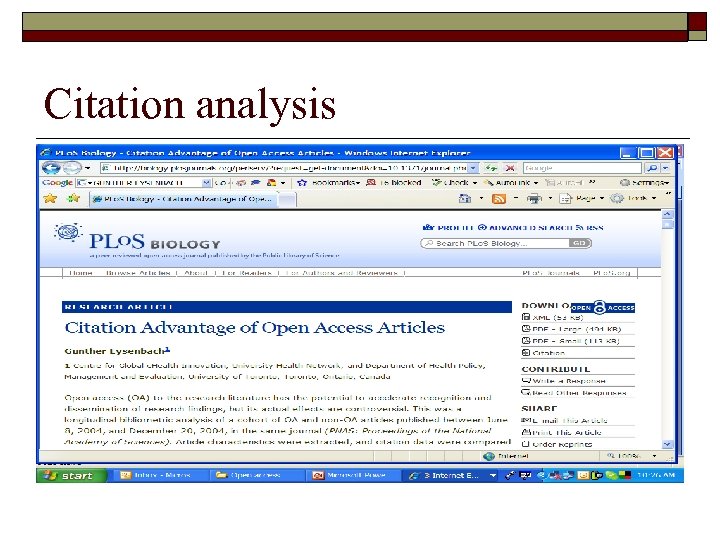Open a new blank tab
This screenshot has height=540, width=720.
tap(287, 199)
